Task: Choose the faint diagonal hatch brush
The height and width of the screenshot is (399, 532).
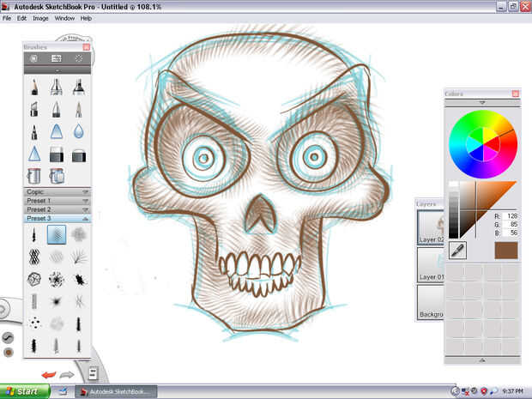Action: tap(57, 257)
